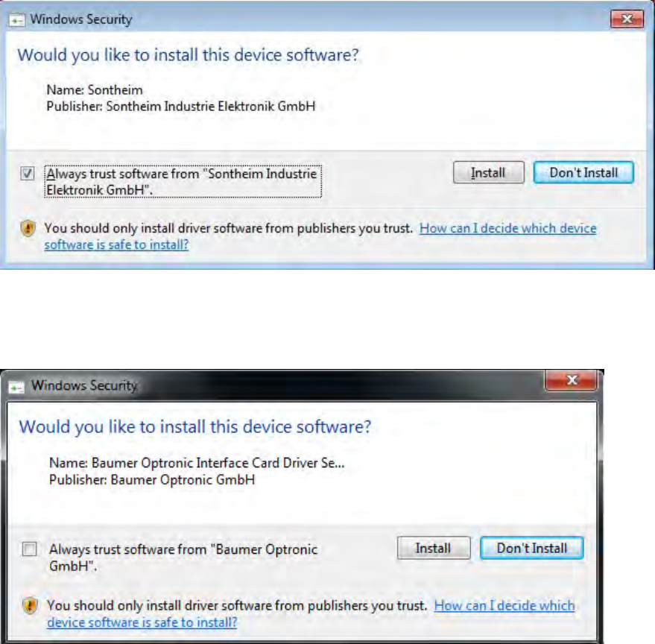Viewport: 655px width, 644px height.
Task: Close the Baumer Optronic Windows Security dialog
Action: (x=572, y=380)
